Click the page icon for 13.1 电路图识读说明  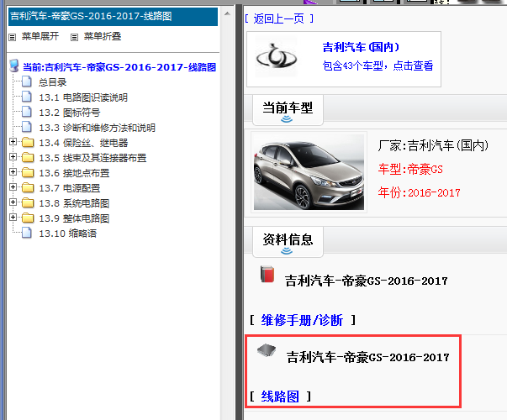pyautogui.click(x=27, y=97)
